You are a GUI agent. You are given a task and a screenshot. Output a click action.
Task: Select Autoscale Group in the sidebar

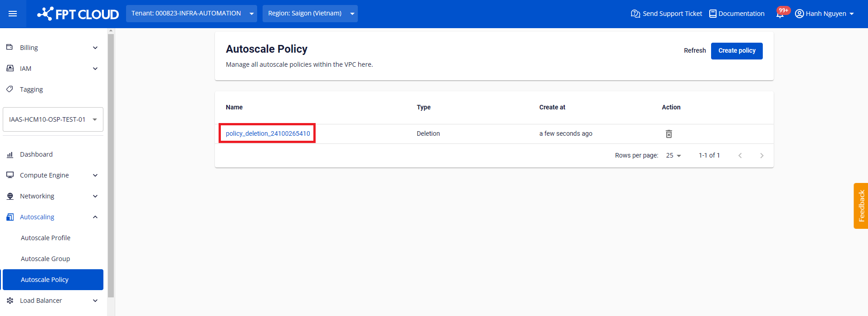point(45,259)
